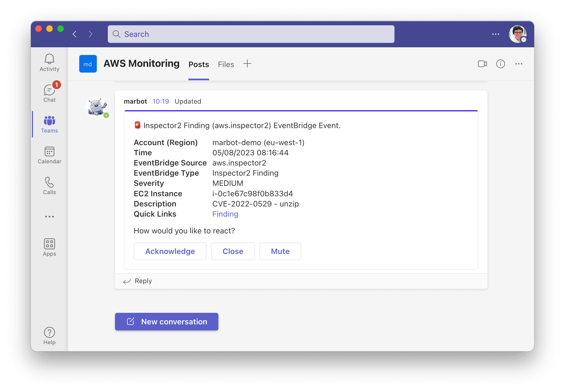This screenshot has width=565, height=392.
Task: Open marbot bot avatar
Action: click(x=97, y=107)
